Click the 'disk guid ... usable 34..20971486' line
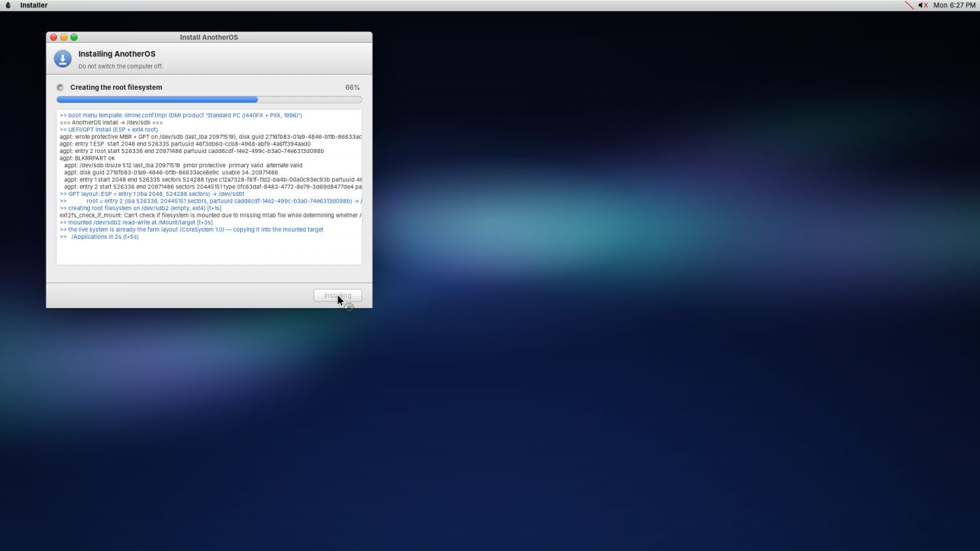Screen dimensions: 980x551 (x=171, y=173)
